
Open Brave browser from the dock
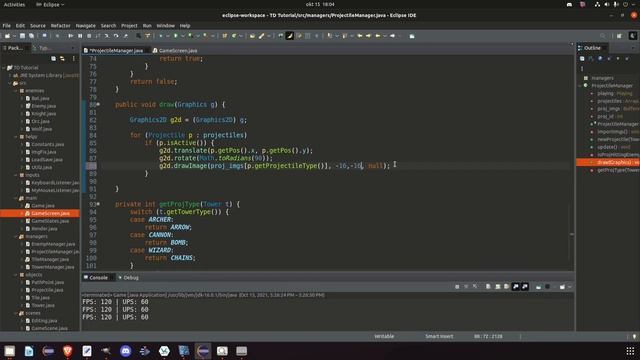(x=68, y=351)
